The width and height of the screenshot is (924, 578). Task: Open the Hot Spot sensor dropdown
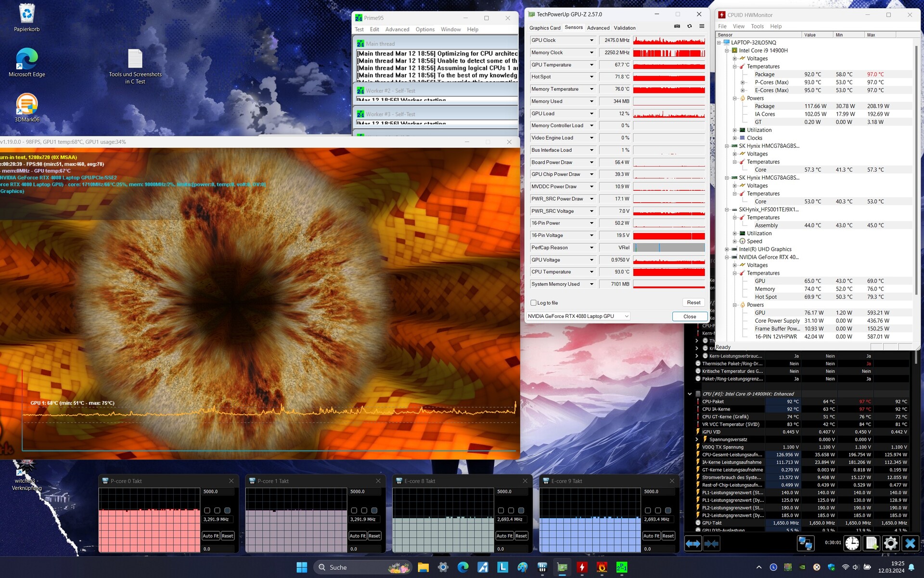click(591, 77)
